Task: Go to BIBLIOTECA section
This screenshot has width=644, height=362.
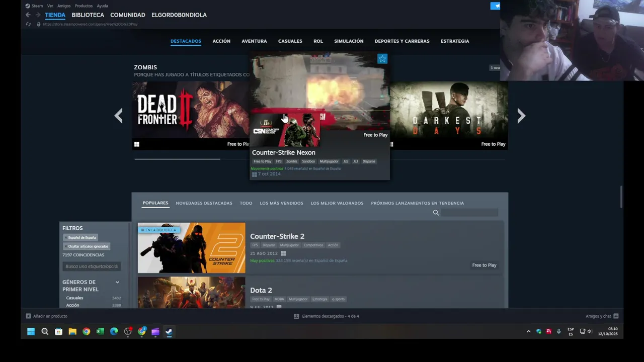Action: click(x=88, y=15)
